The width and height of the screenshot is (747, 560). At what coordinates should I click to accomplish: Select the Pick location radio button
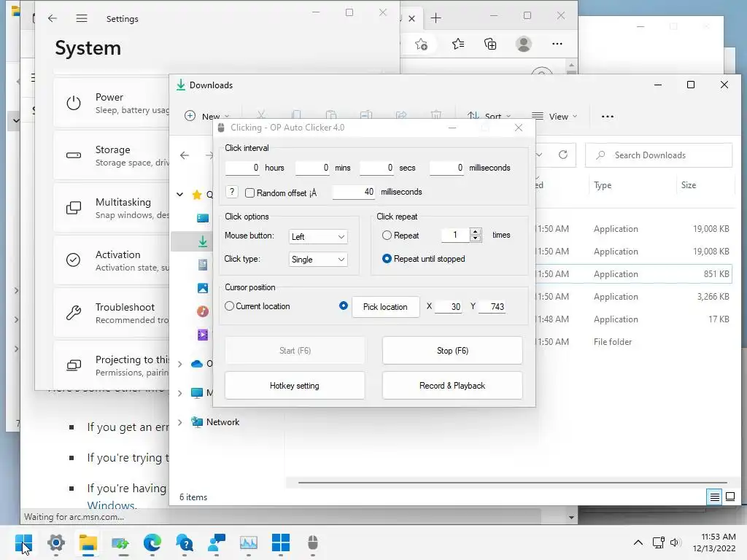[343, 306]
